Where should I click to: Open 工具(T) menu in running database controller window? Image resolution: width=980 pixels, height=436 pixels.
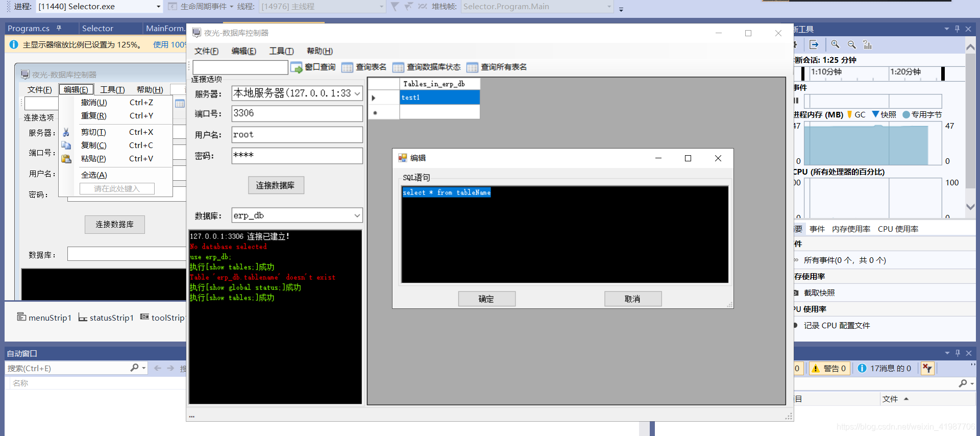pyautogui.click(x=281, y=51)
